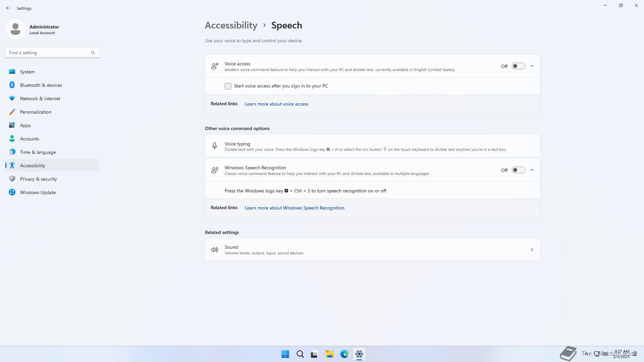
Task: Select Privacy & security in sidebar
Action: point(38,179)
